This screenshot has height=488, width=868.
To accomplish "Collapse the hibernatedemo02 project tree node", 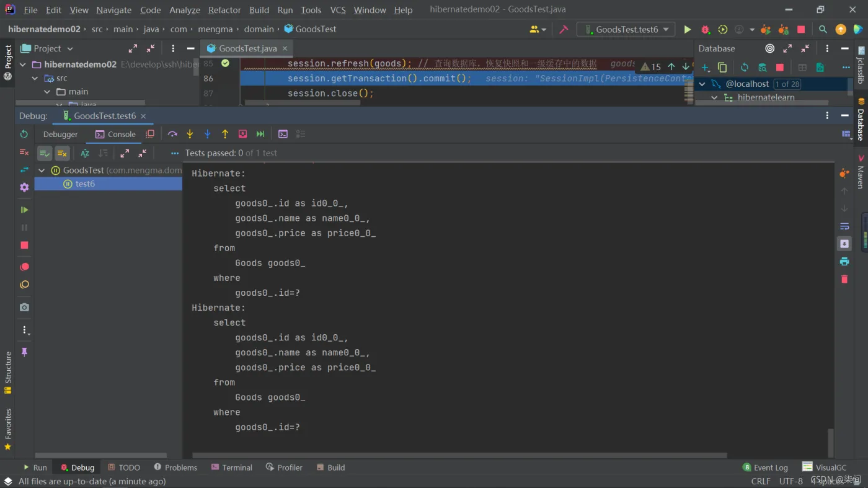I will pyautogui.click(x=24, y=64).
